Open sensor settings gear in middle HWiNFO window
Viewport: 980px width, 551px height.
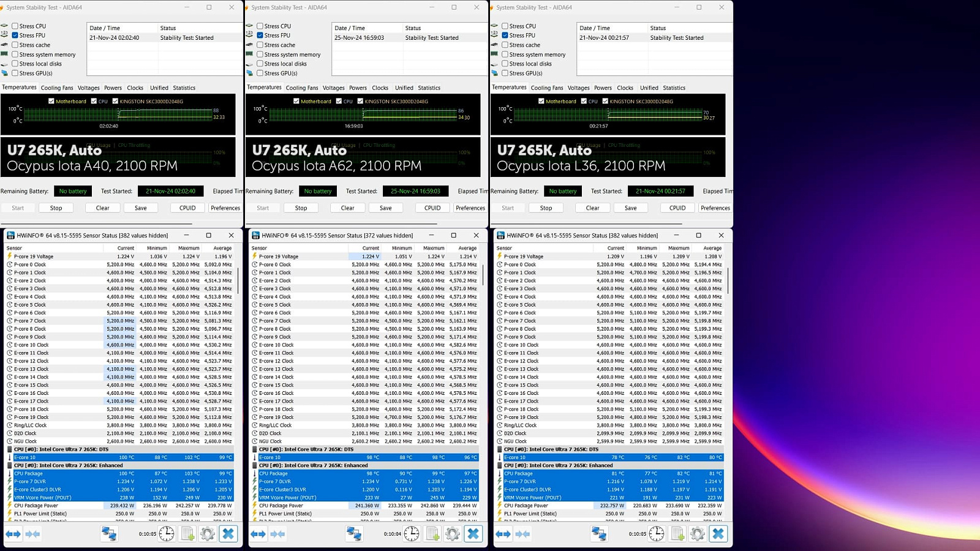point(453,534)
